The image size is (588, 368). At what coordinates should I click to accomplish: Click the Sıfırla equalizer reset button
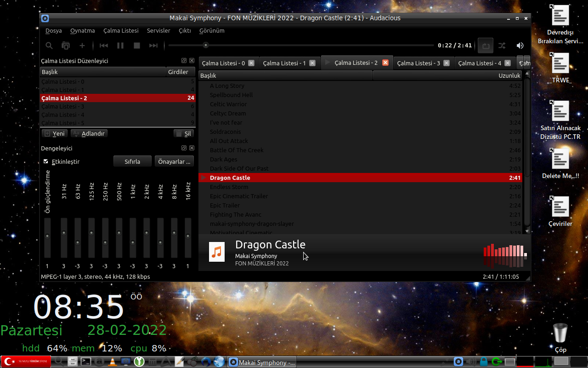(132, 161)
